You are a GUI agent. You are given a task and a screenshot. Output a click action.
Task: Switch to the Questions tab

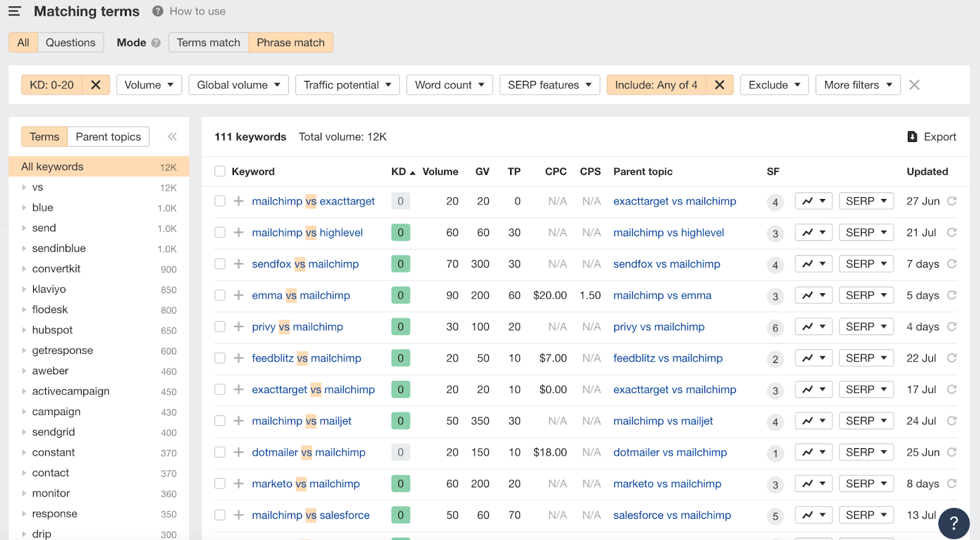[x=70, y=43]
